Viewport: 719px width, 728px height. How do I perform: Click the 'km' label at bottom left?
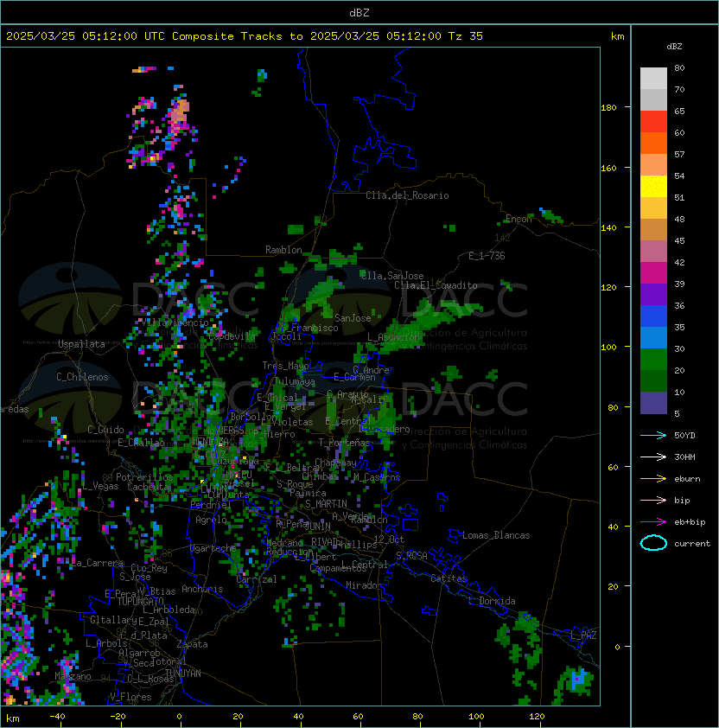point(13,718)
